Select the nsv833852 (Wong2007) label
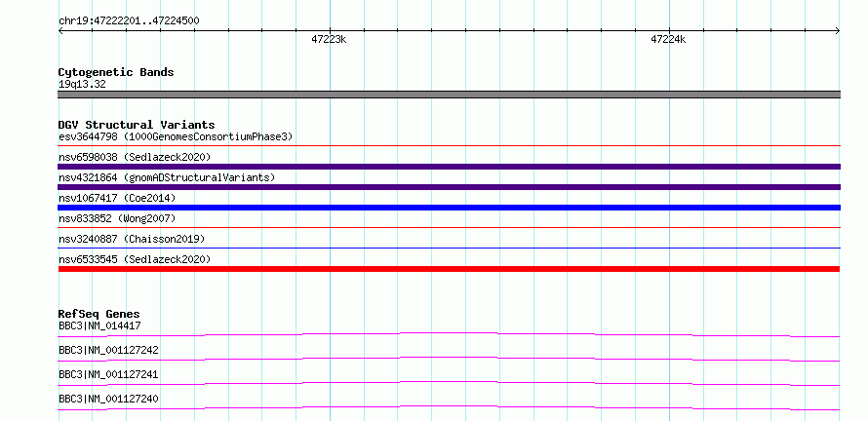The image size is (868, 421). [117, 218]
